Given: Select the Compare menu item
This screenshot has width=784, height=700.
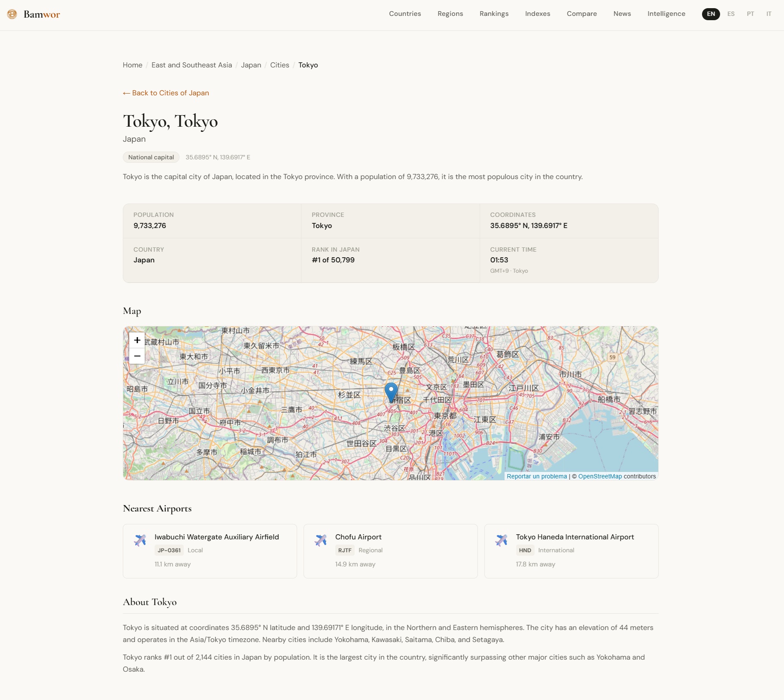Looking at the screenshot, I should pos(582,14).
